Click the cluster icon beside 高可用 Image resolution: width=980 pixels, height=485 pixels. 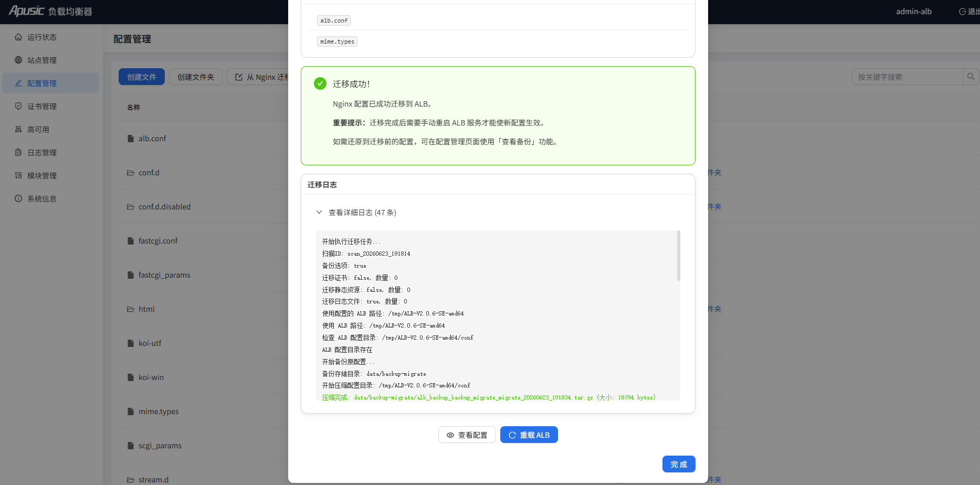click(18, 130)
